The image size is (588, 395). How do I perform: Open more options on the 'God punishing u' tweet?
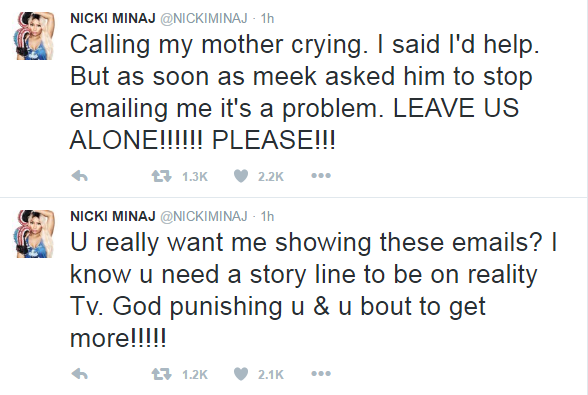tap(321, 374)
